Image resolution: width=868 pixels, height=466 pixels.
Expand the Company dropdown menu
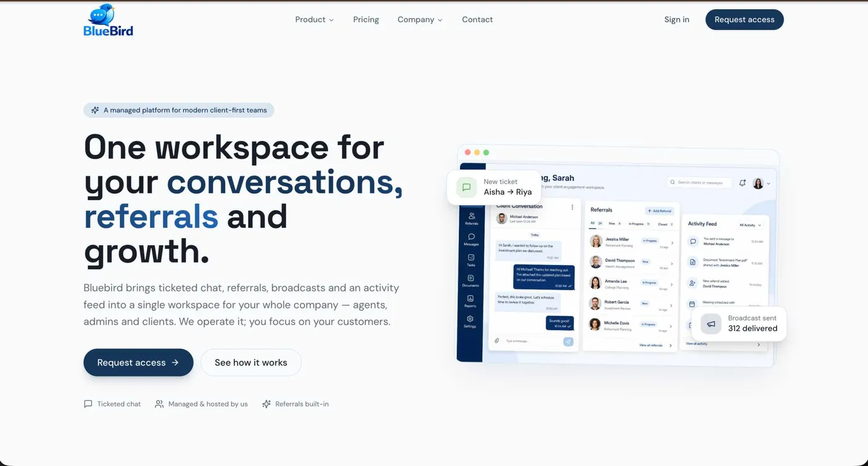[x=420, y=20]
